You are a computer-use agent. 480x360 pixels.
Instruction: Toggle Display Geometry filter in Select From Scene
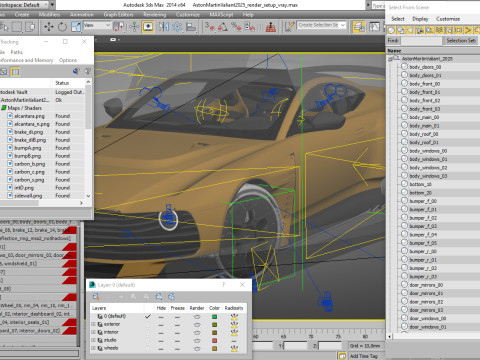391,31
